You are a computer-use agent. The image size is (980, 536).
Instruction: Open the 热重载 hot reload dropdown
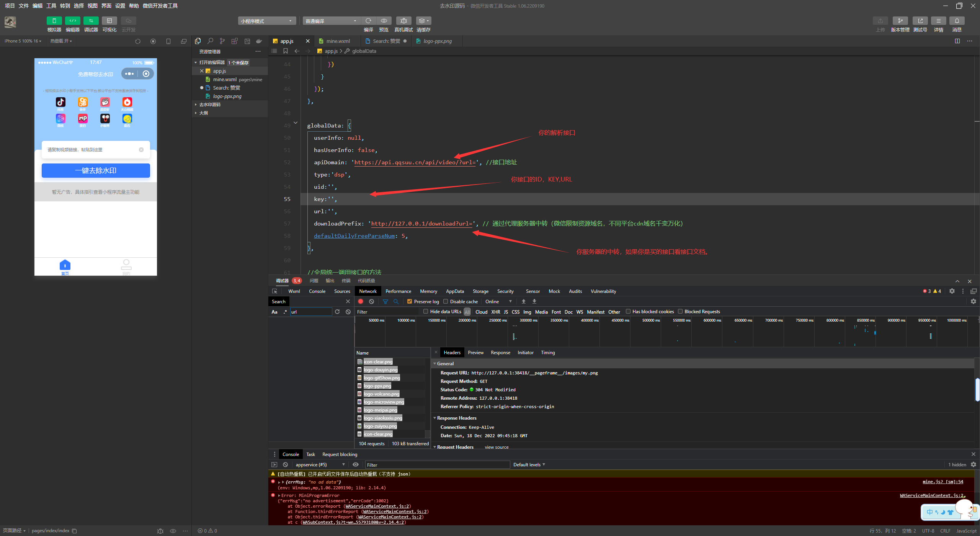[61, 41]
